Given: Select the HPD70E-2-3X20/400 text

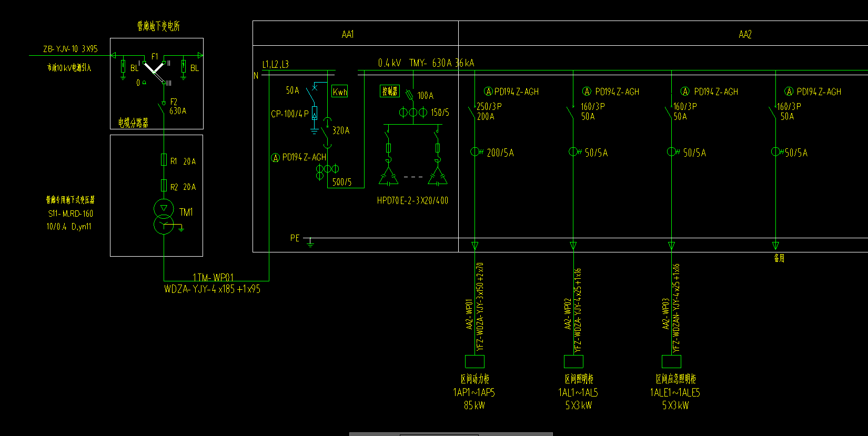Looking at the screenshot, I should click(412, 200).
